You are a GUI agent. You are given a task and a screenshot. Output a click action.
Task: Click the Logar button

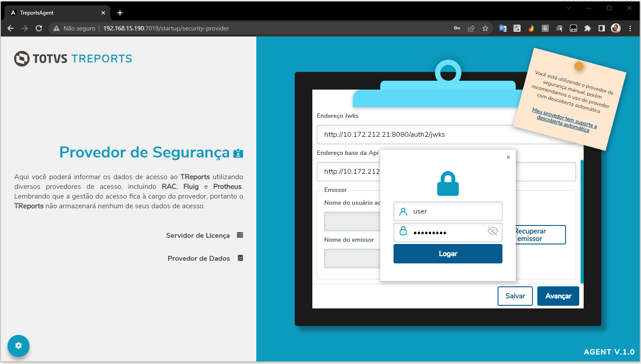[448, 254]
